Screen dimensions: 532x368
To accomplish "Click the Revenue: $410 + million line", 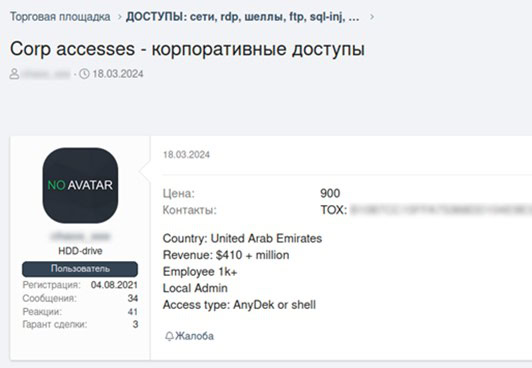I will tap(226, 255).
